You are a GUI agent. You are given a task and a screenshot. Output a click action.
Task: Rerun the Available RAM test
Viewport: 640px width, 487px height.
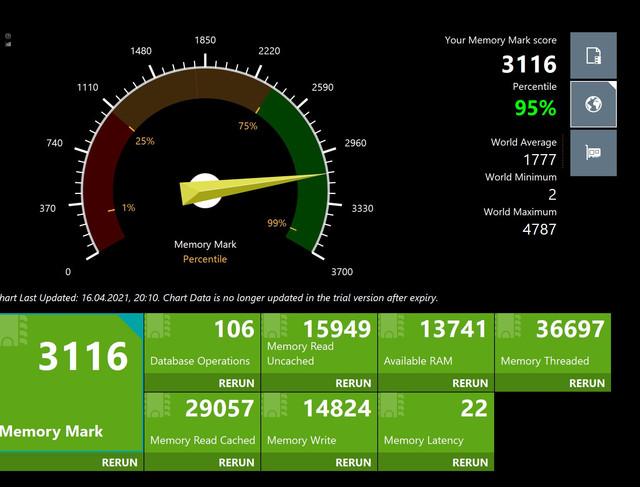(x=470, y=383)
